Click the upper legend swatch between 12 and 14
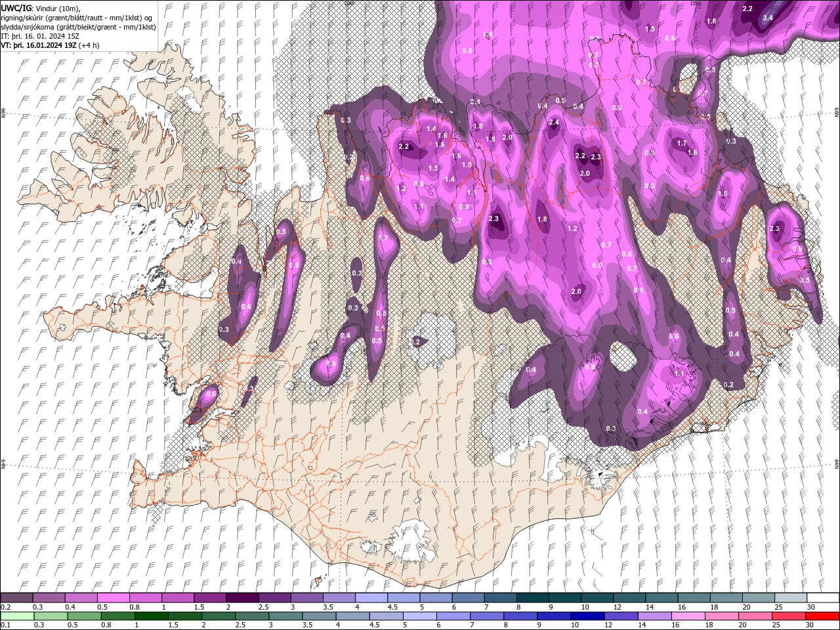This screenshot has width=840, height=630. pyautogui.click(x=629, y=598)
